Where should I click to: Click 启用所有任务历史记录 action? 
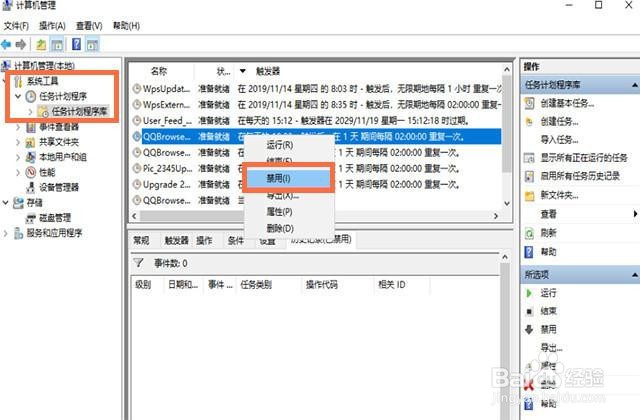coord(580,176)
